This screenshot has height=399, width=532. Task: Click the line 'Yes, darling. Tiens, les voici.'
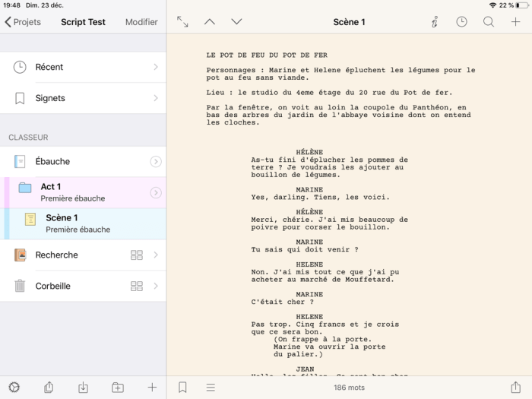320,197
